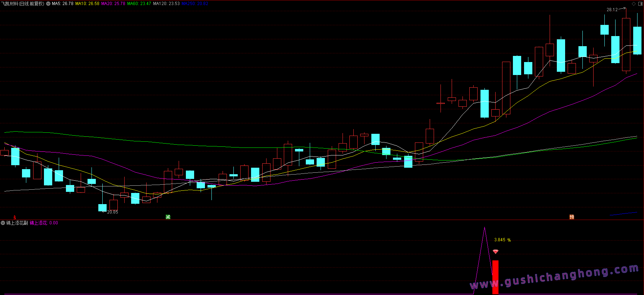Click the red signal bar in sub-chart

[496, 277]
